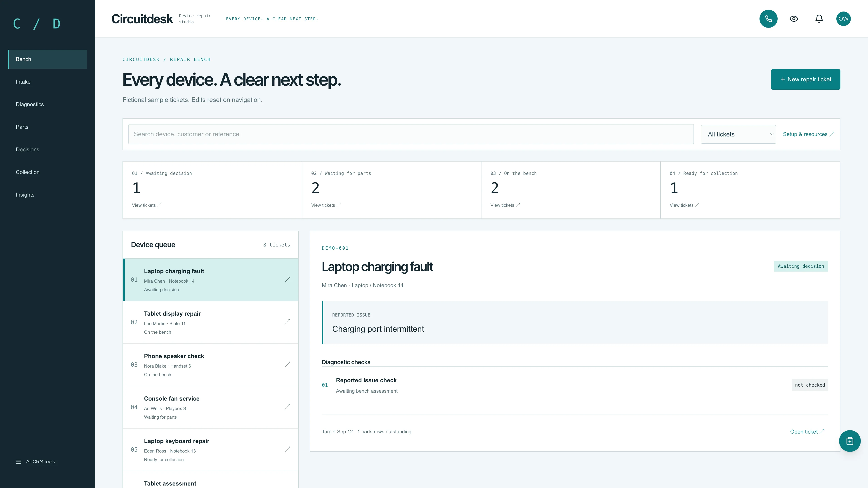Open arrow for Console fan service row
The height and width of the screenshot is (488, 868).
tap(288, 407)
